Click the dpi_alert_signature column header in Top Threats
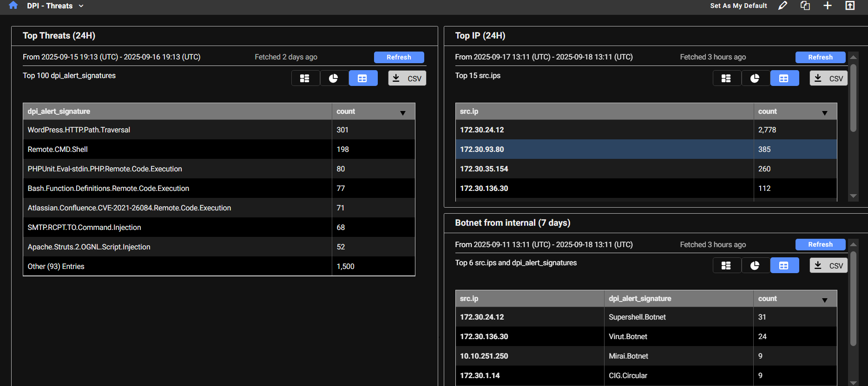 (x=59, y=111)
